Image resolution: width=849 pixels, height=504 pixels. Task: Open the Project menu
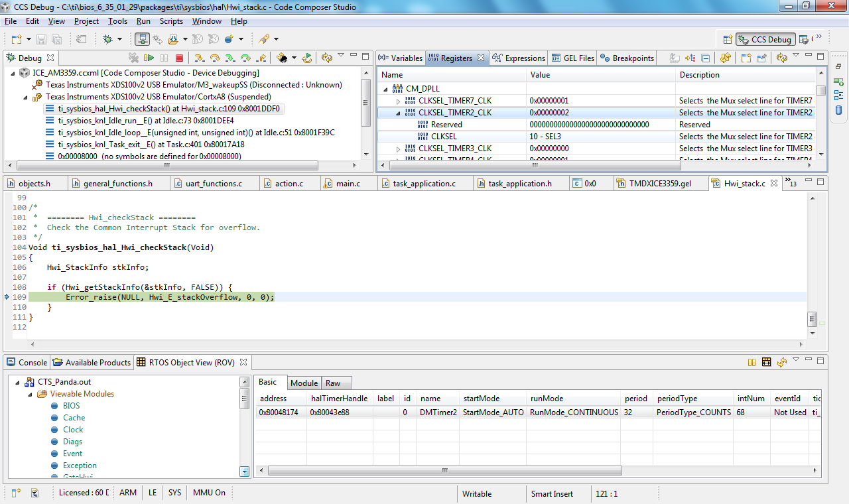(x=86, y=21)
